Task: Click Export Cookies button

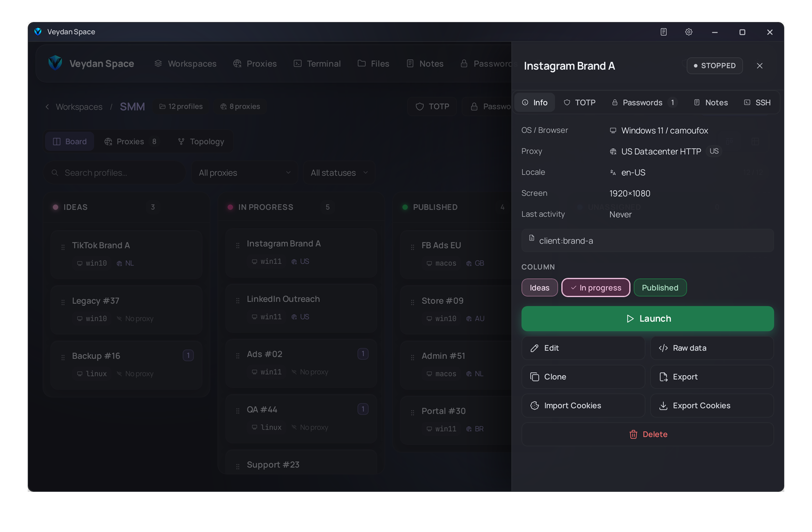Action: pos(712,405)
